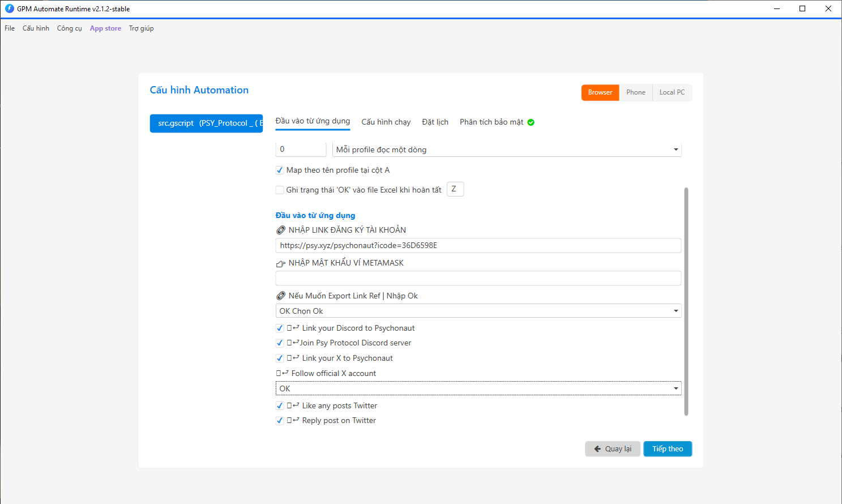Click the link icon beside NHẬP LINK ĐĂNG KÝ
842x504 pixels.
[x=280, y=230]
